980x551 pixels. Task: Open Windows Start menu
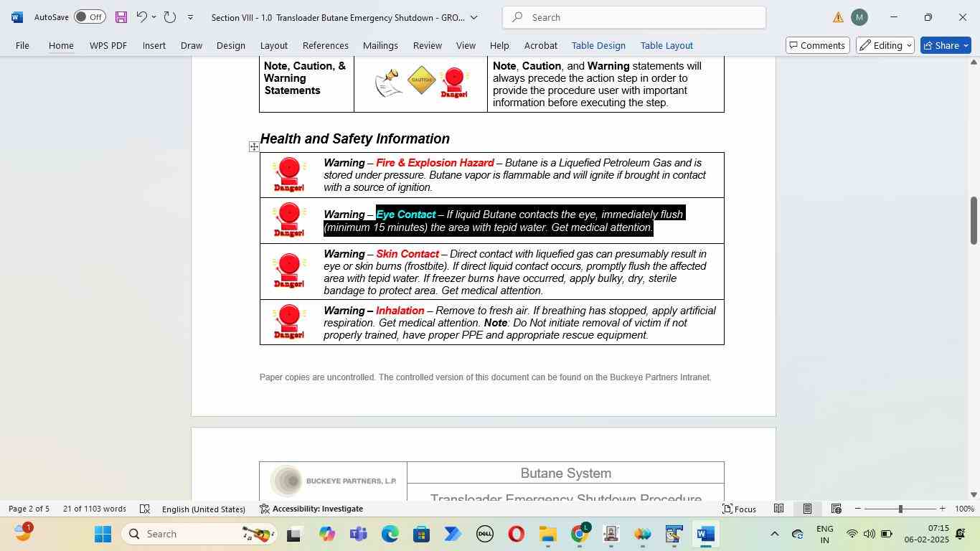[103, 534]
